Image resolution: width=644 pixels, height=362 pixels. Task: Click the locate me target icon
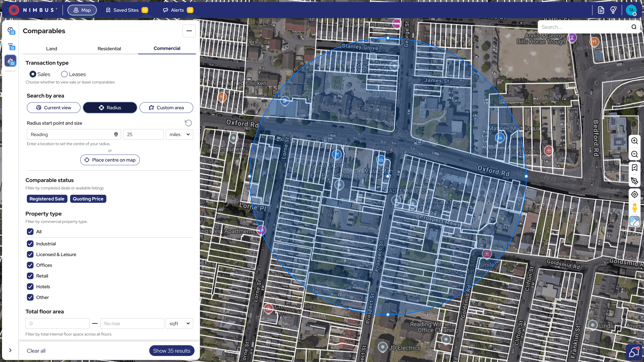pos(634,194)
